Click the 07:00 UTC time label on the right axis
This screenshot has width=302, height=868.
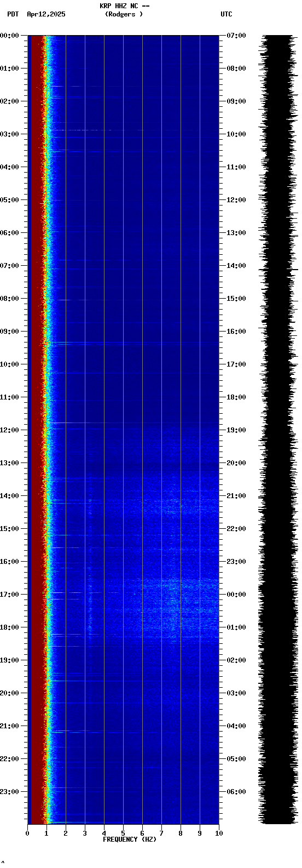(236, 36)
